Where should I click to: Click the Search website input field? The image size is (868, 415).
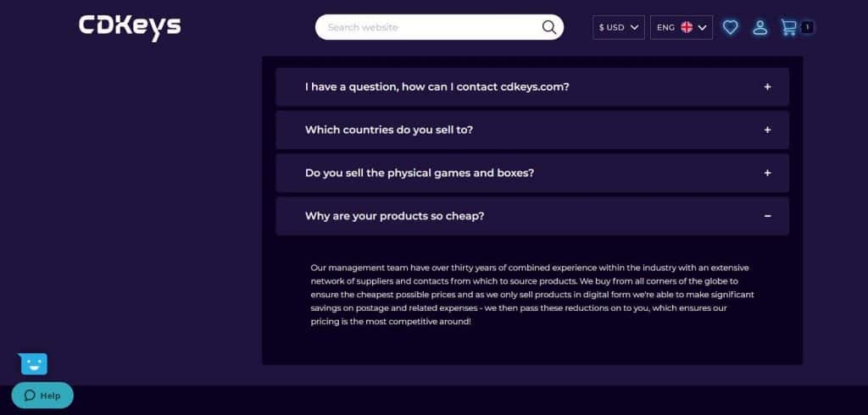[428, 27]
